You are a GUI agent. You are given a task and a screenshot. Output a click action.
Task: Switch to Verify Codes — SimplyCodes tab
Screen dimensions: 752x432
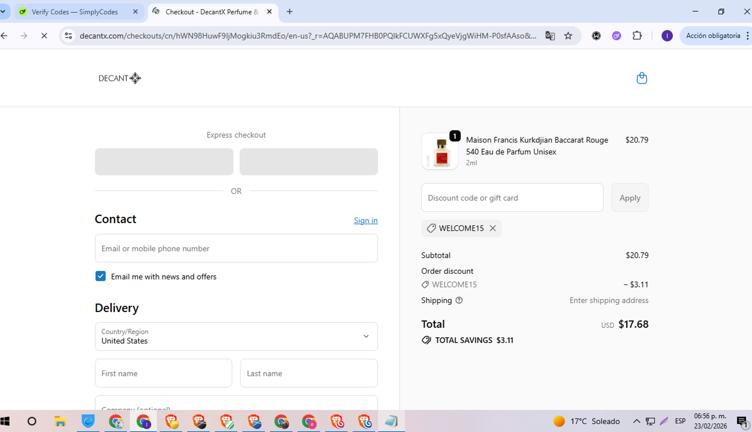click(x=76, y=12)
